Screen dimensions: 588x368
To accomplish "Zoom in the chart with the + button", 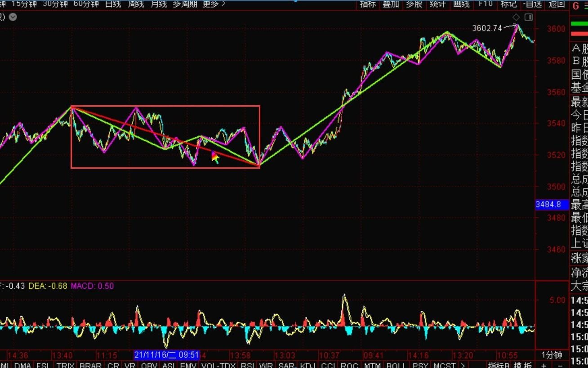I will 544,365.
